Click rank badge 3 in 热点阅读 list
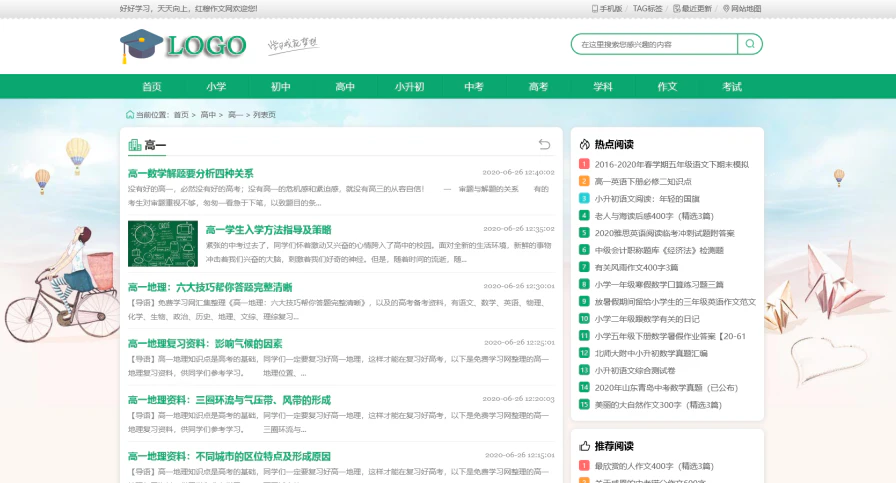 click(x=584, y=198)
